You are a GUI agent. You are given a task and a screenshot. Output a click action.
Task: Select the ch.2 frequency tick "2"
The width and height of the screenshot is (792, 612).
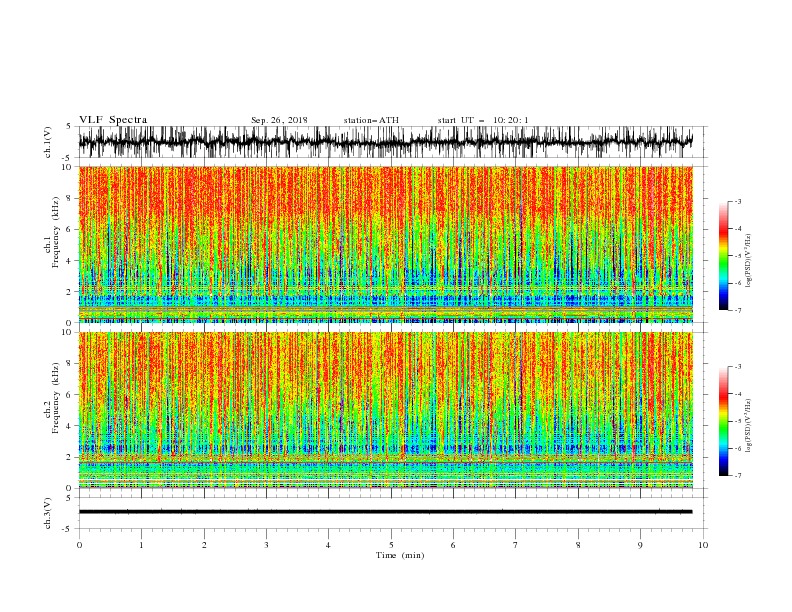(70, 457)
